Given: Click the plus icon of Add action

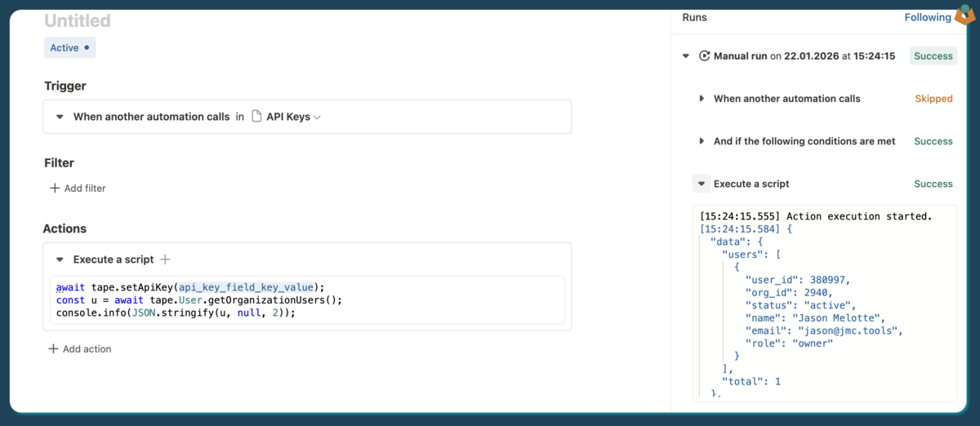Looking at the screenshot, I should tap(53, 349).
